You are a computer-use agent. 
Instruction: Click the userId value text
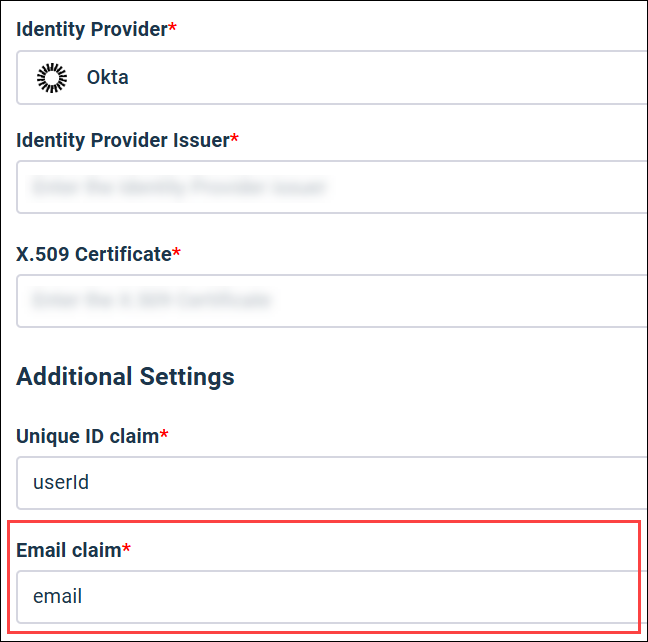pos(61,483)
